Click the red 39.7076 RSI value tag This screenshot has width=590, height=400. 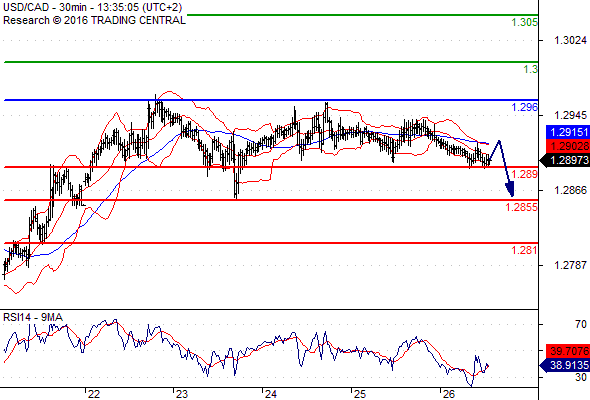pyautogui.click(x=567, y=351)
